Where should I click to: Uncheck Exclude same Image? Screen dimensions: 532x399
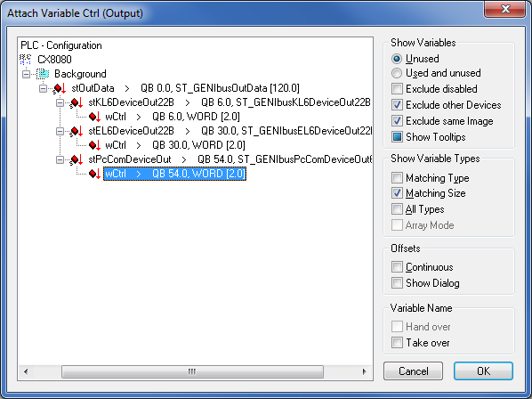397,121
